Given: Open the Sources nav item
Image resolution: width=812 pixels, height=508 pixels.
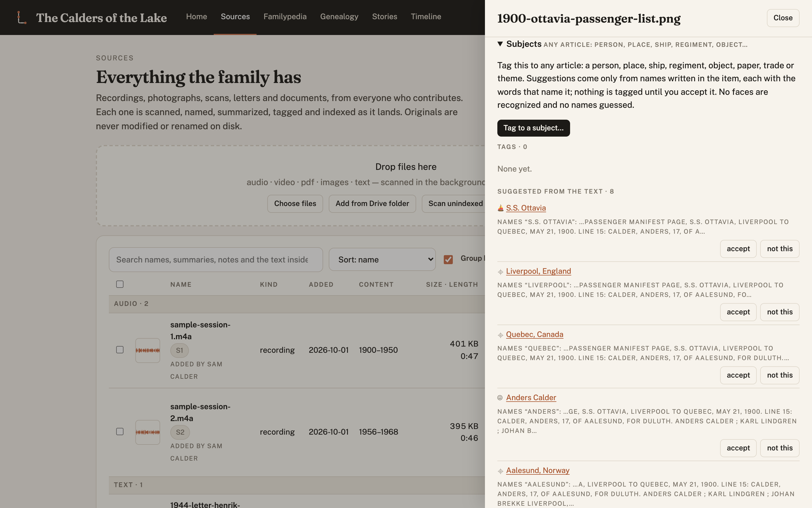Looking at the screenshot, I should pos(235,16).
